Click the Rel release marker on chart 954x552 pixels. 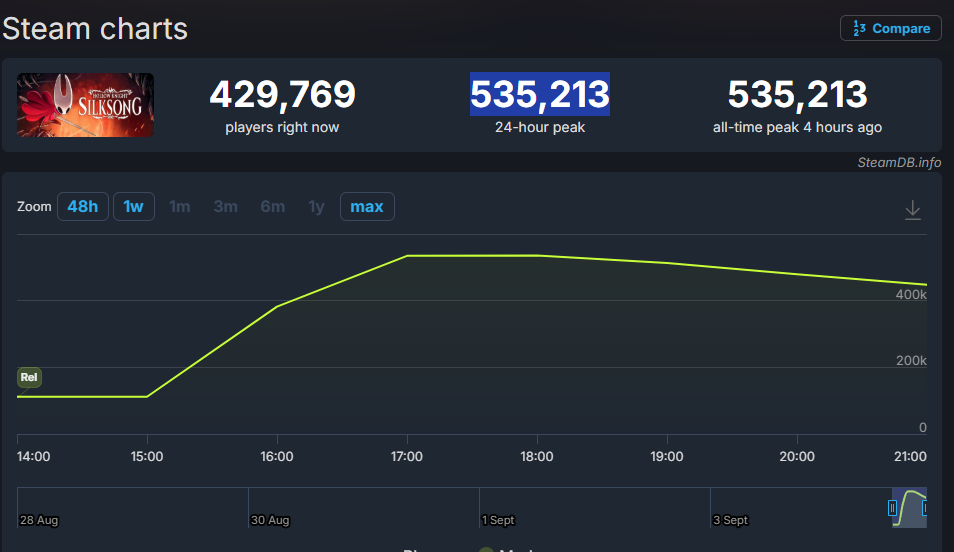point(29,377)
